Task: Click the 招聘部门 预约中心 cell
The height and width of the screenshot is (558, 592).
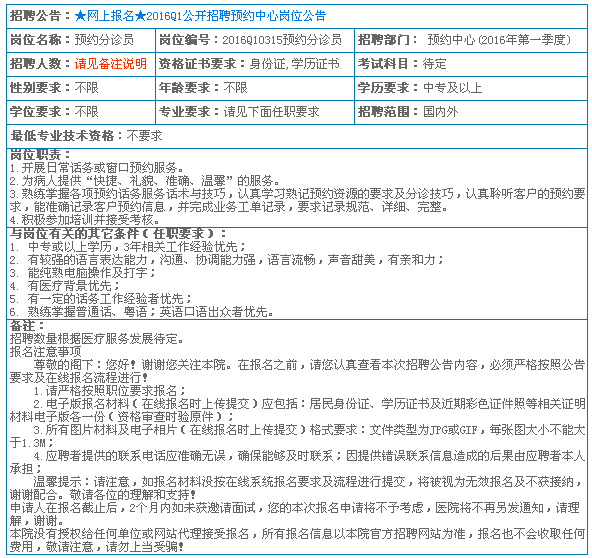Action: click(x=470, y=40)
